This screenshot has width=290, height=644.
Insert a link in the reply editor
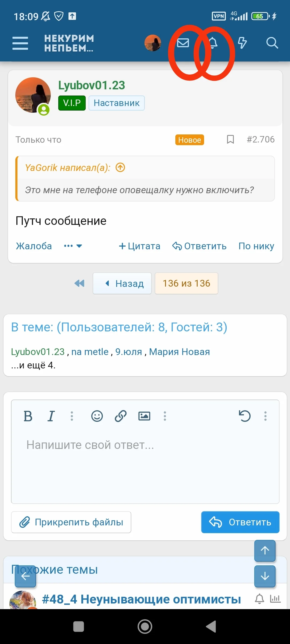coord(121,416)
